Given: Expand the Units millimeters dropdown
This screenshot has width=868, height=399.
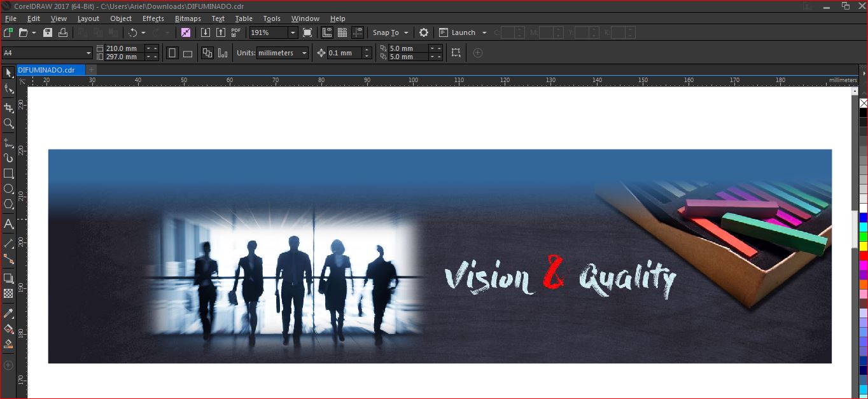Looking at the screenshot, I should 304,53.
